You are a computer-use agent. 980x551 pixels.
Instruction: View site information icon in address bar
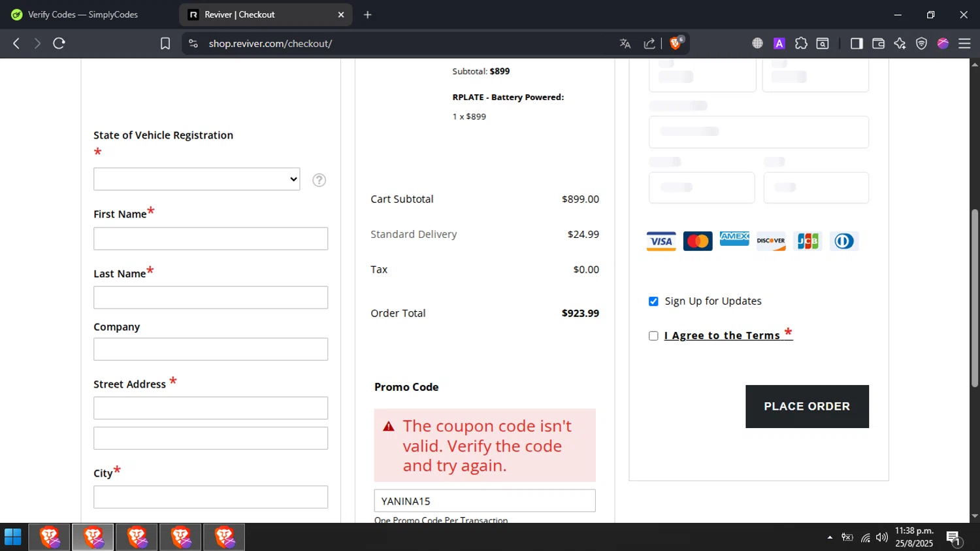point(193,43)
